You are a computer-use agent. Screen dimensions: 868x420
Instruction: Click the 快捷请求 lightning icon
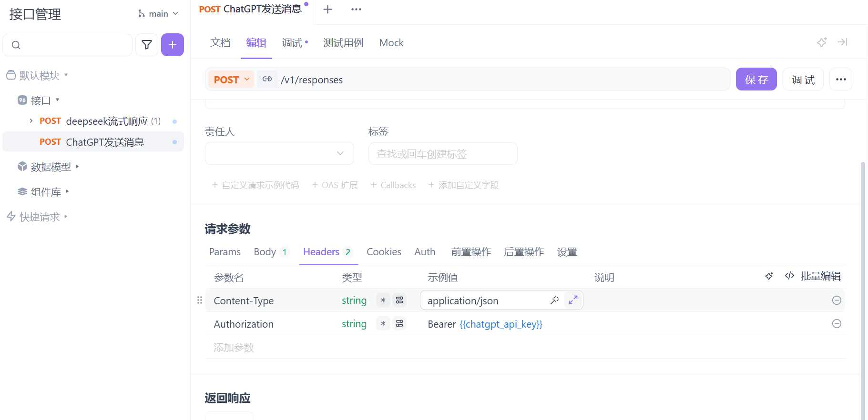click(11, 217)
